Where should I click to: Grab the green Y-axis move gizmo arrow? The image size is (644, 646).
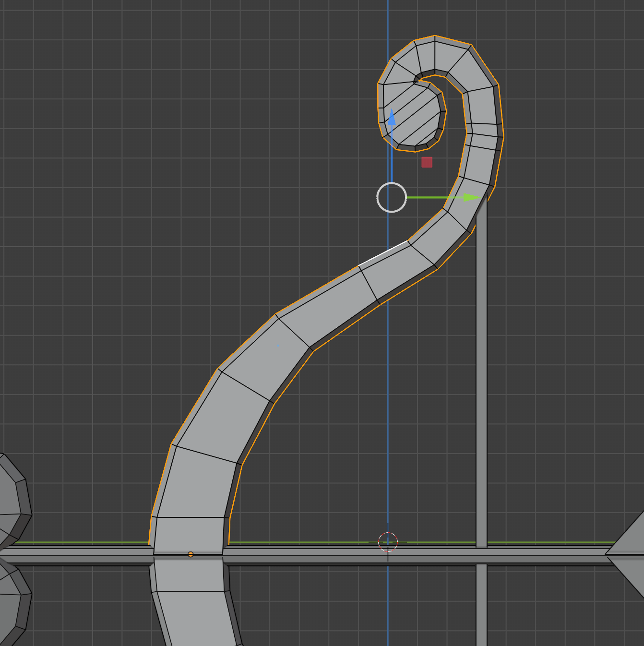coord(472,197)
